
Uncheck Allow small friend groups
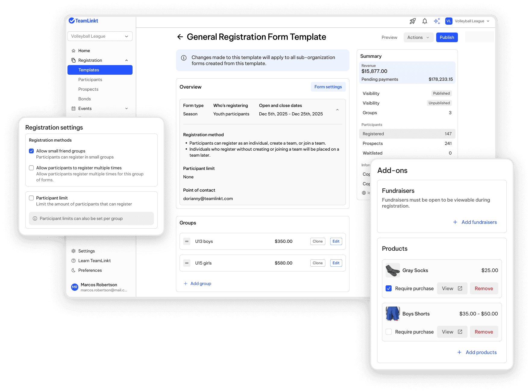[x=31, y=151]
